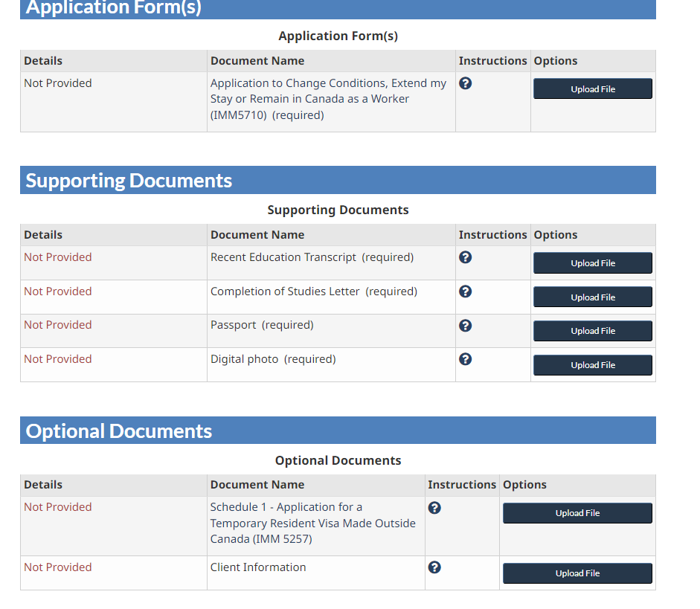View help for Recent Education Transcript
This screenshot has height=609, width=700.
click(465, 257)
